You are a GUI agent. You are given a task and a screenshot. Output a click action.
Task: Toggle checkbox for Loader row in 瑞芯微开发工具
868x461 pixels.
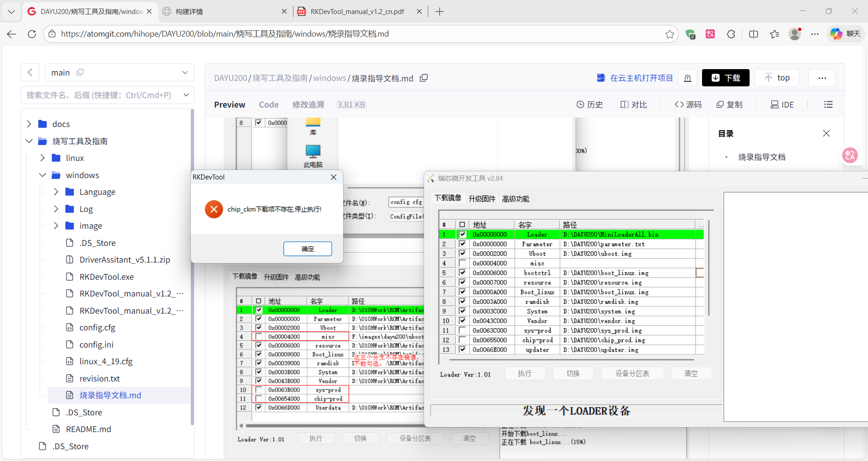click(x=462, y=234)
